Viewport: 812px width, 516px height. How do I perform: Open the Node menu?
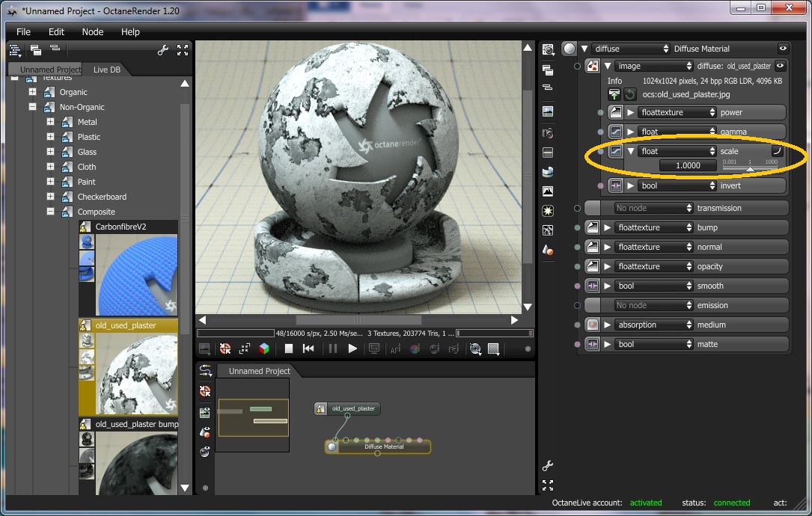[93, 31]
